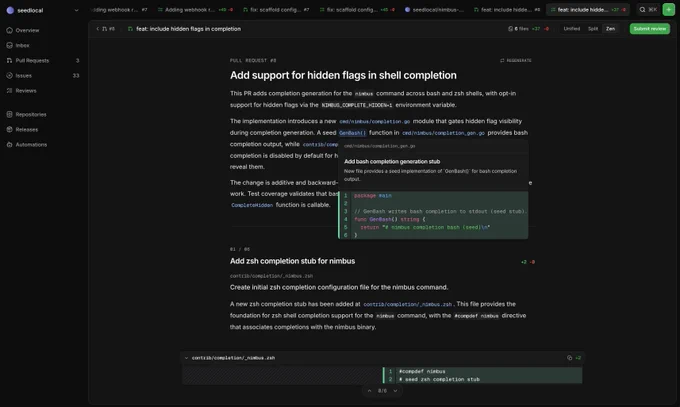Viewport: 680px width, 407px height.
Task: Click the seedlocal logo avatar
Action: (10, 10)
